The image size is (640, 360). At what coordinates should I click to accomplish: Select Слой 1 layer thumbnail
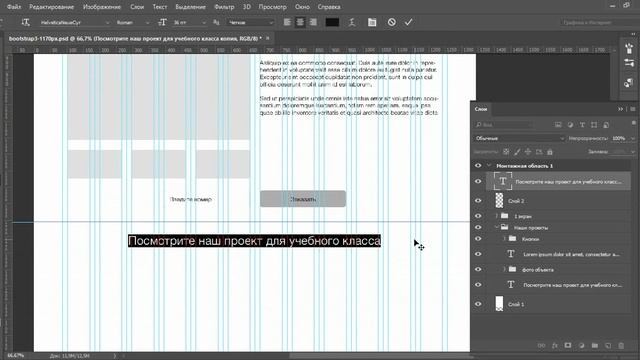(x=499, y=304)
